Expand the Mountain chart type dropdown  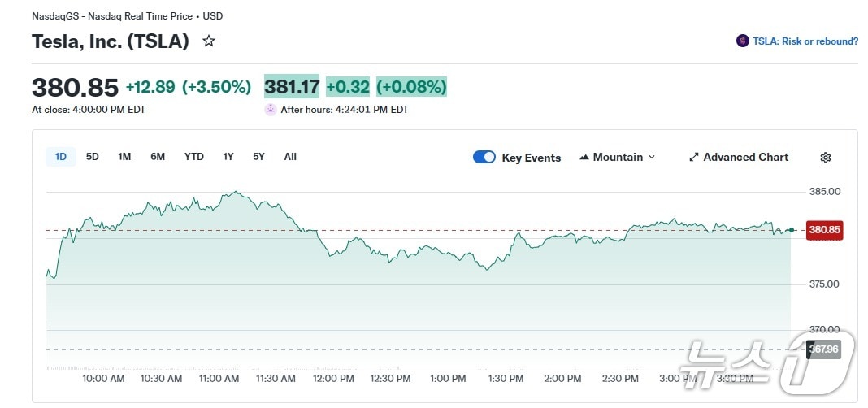point(651,158)
